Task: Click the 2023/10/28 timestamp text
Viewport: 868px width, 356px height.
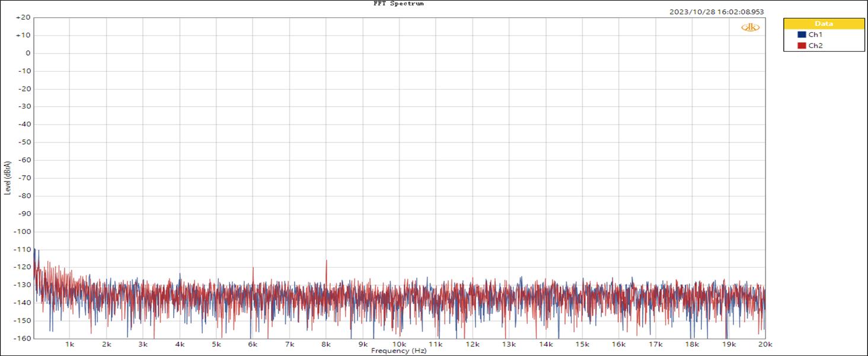Action: coord(717,11)
